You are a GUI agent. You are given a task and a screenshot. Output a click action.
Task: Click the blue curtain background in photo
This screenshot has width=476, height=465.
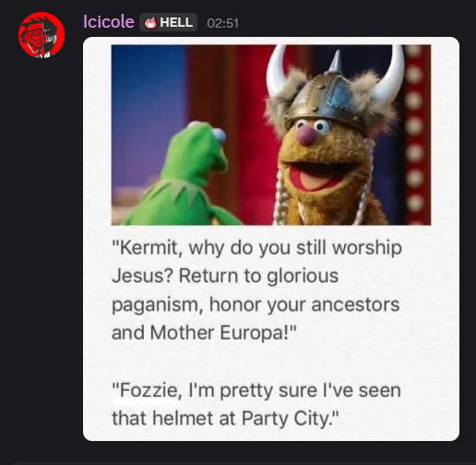click(148, 113)
